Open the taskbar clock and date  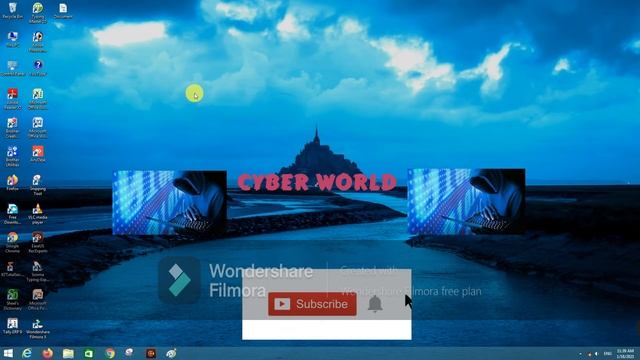pos(625,353)
